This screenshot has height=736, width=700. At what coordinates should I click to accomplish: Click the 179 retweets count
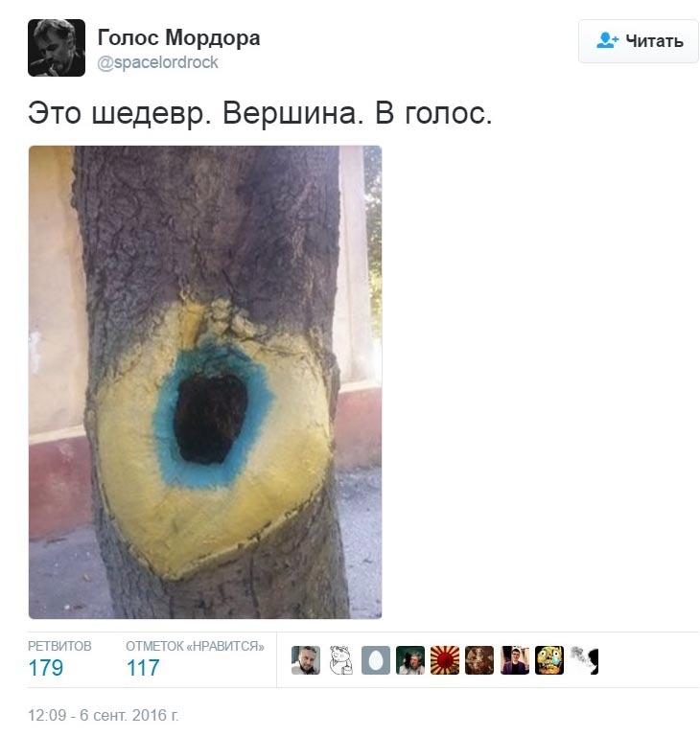tap(46, 667)
